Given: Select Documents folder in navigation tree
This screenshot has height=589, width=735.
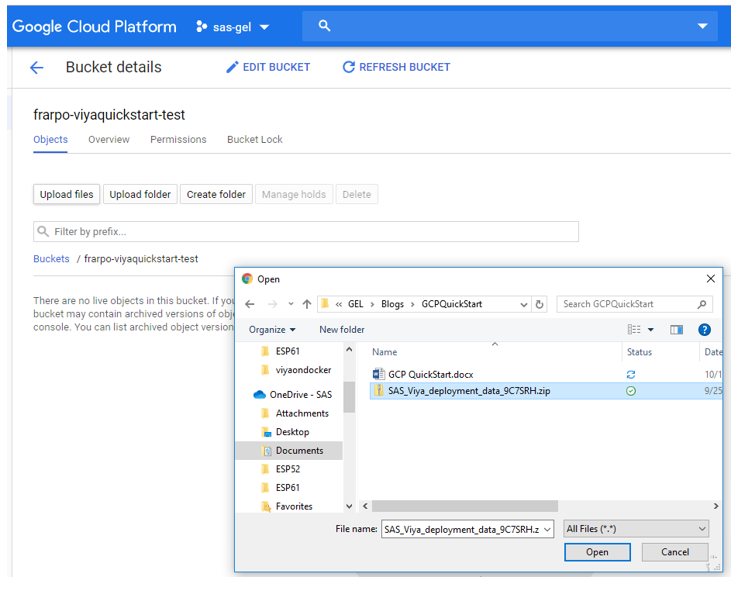Looking at the screenshot, I should pyautogui.click(x=299, y=451).
